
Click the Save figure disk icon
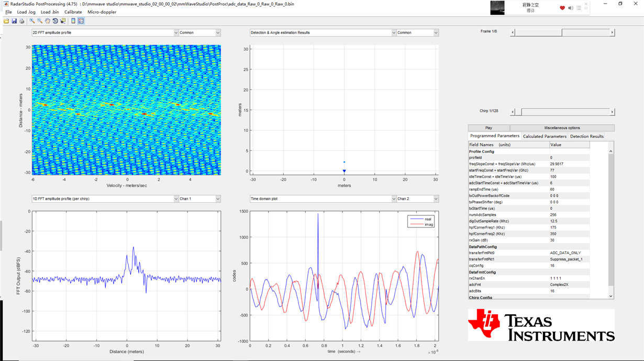(x=14, y=21)
